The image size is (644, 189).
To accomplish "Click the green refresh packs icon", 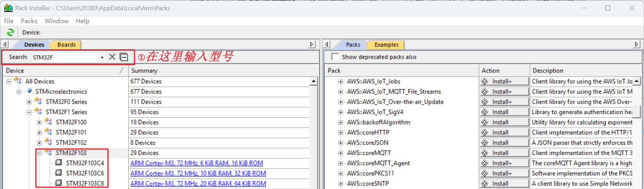I will tap(10, 32).
